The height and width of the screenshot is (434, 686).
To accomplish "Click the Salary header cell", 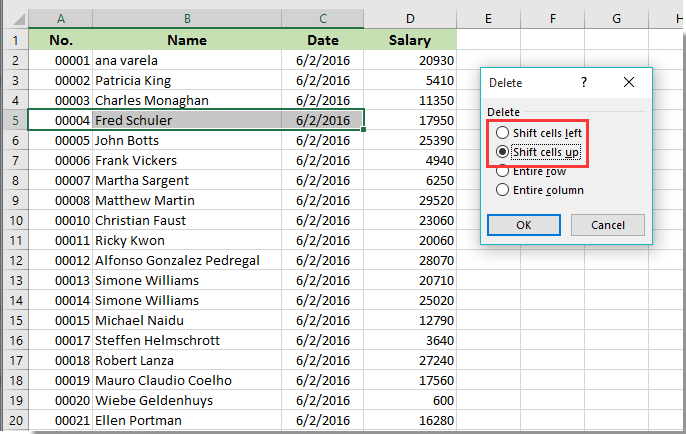I will [x=410, y=40].
